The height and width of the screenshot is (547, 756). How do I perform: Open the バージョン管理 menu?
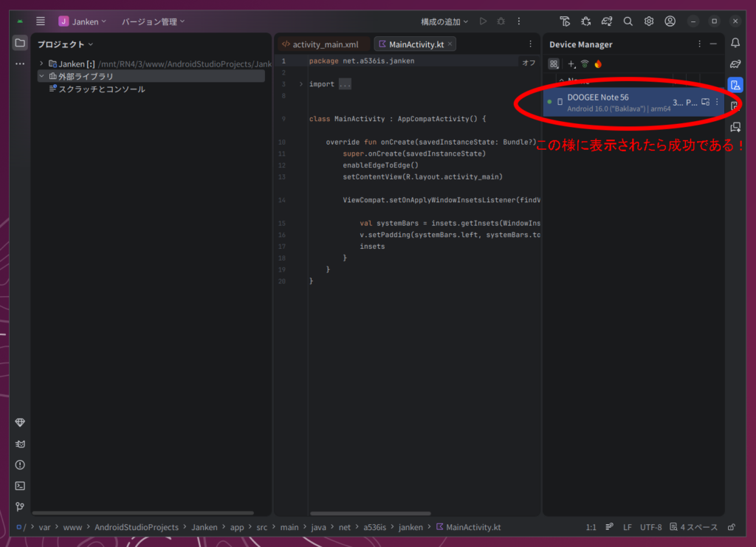pos(153,21)
